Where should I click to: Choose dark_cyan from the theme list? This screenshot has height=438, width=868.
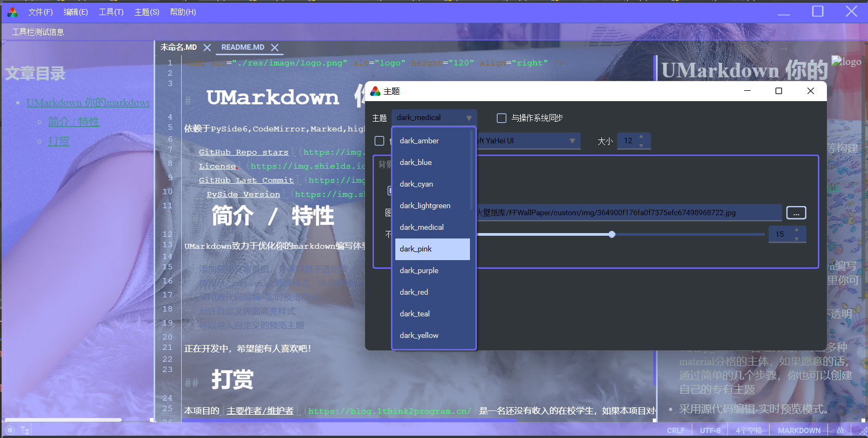click(x=433, y=184)
